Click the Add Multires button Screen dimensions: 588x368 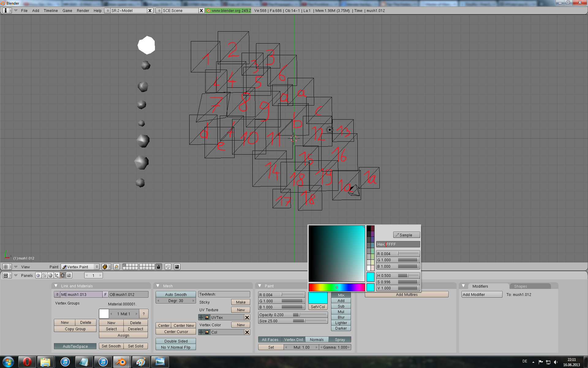[x=407, y=294]
